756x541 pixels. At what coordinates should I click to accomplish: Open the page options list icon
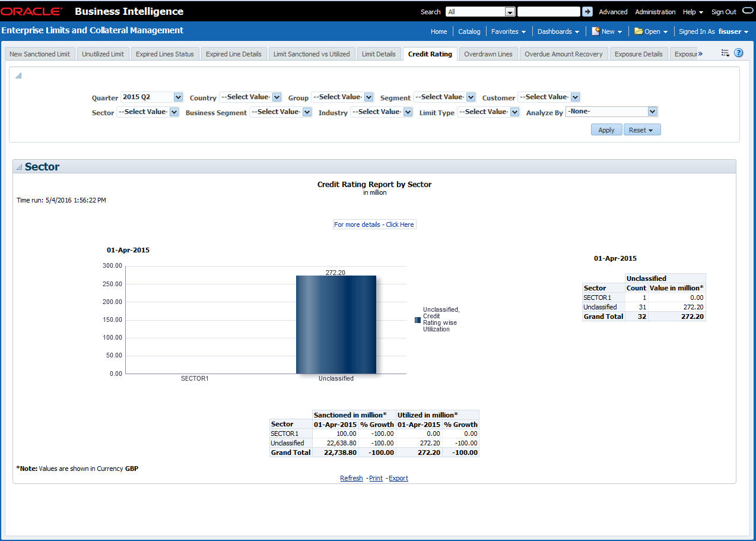[725, 53]
